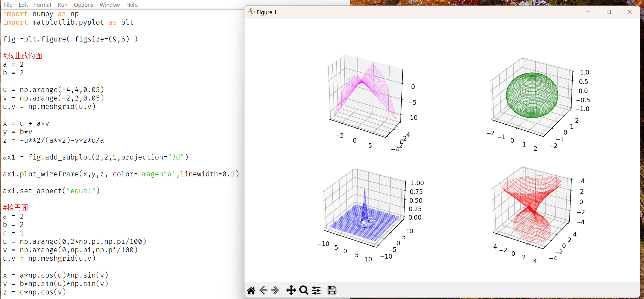
Task: Open the File menu
Action: pyautogui.click(x=8, y=5)
